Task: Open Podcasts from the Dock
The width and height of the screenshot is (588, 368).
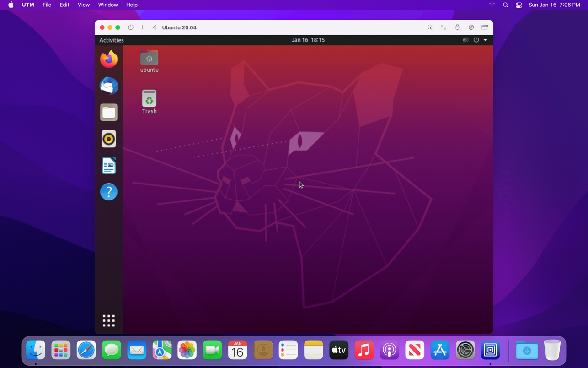Action: coord(389,350)
